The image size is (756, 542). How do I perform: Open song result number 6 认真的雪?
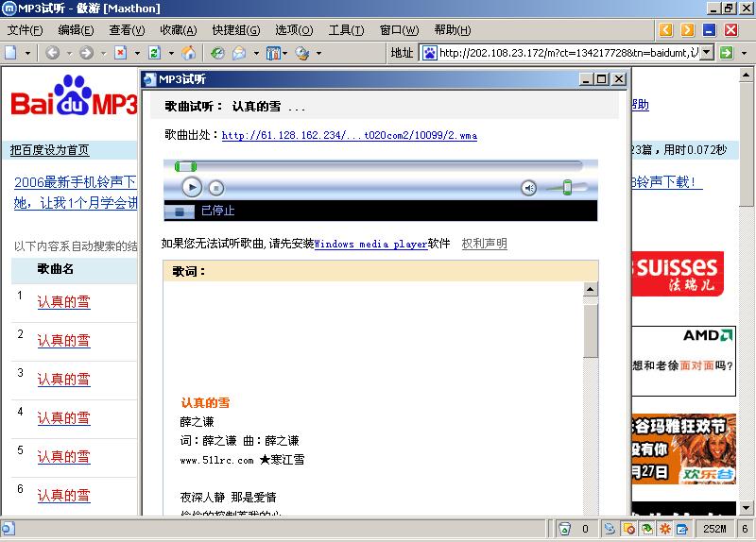pos(63,496)
